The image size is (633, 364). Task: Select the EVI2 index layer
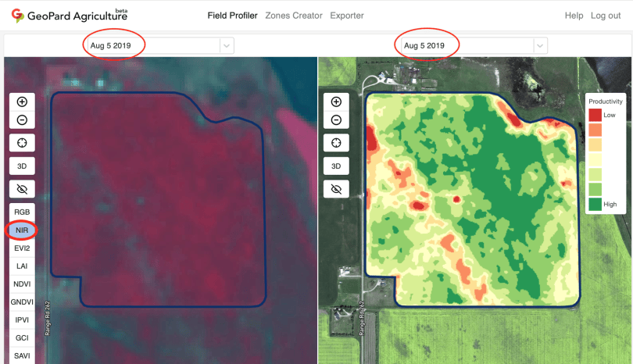tap(22, 248)
